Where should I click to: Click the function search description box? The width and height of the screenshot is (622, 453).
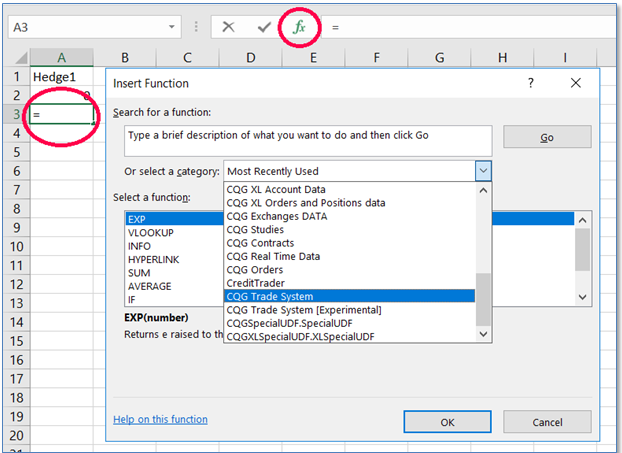point(308,141)
